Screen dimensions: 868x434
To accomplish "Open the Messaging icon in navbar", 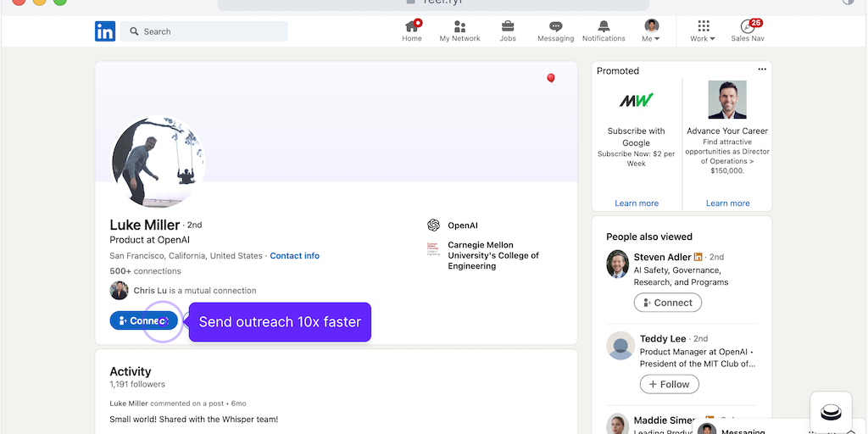I will (555, 26).
